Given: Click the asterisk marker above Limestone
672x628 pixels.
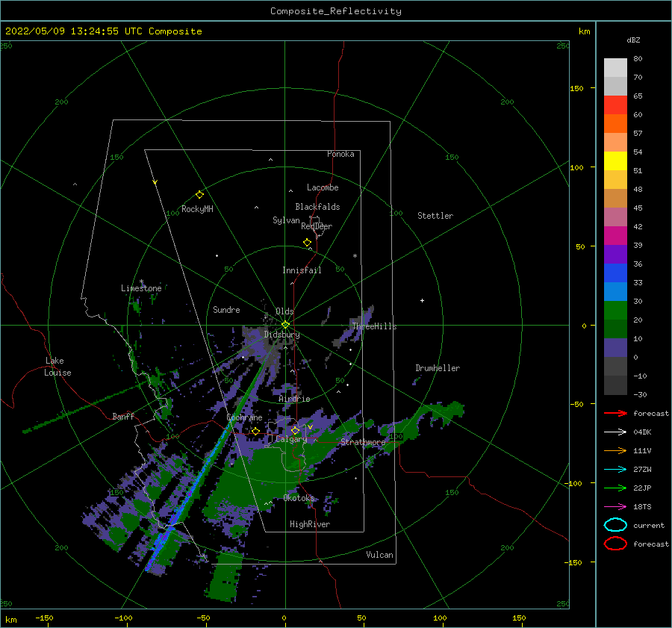Looking at the screenshot, I should coord(141,282).
